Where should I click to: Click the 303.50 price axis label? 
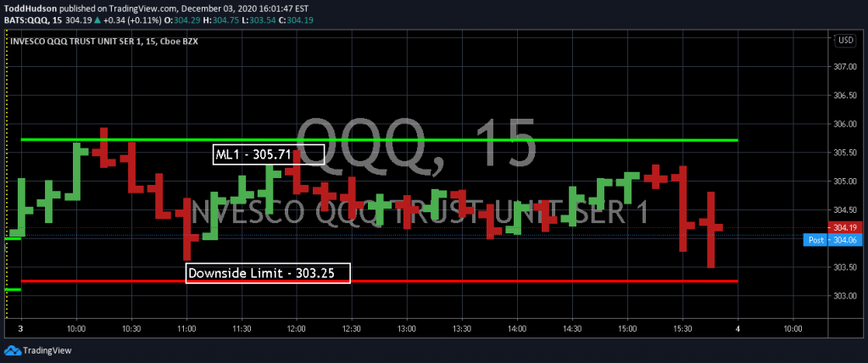pyautogui.click(x=845, y=267)
